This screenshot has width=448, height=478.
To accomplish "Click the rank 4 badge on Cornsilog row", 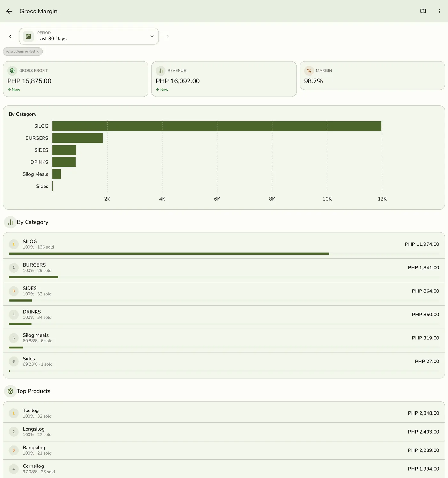I will tap(13, 469).
